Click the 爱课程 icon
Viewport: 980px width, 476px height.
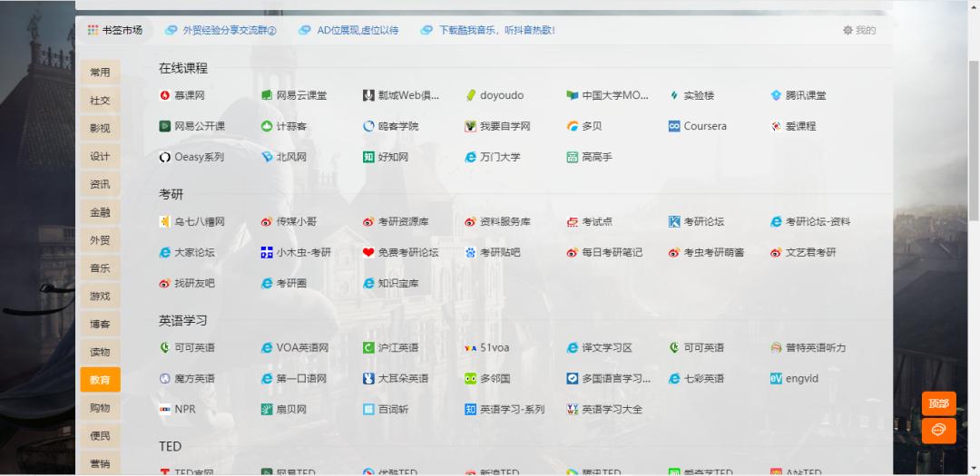[776, 126]
